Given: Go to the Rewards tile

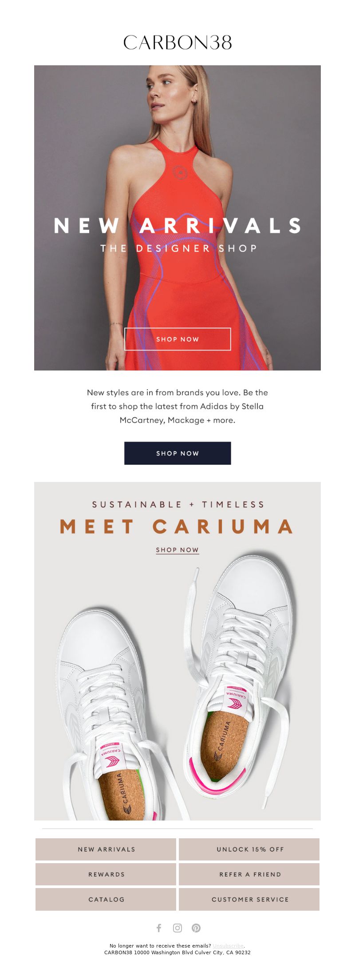Looking at the screenshot, I should [106, 874].
